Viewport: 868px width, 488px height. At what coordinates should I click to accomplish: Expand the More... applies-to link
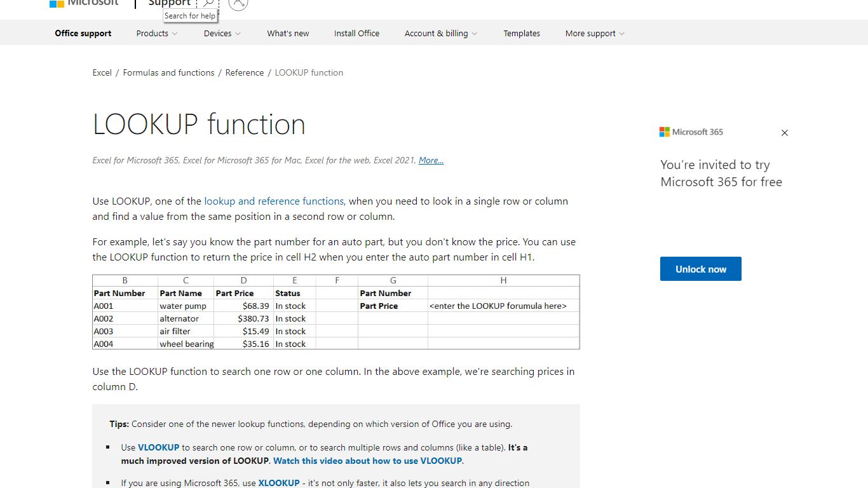[431, 160]
